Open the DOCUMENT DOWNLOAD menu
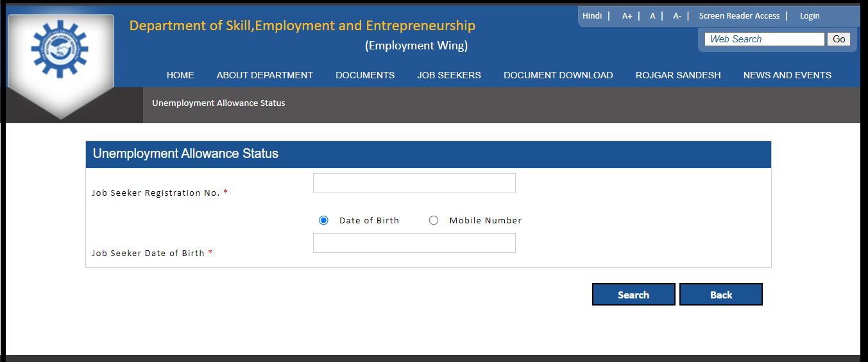The width and height of the screenshot is (868, 362). 558,75
